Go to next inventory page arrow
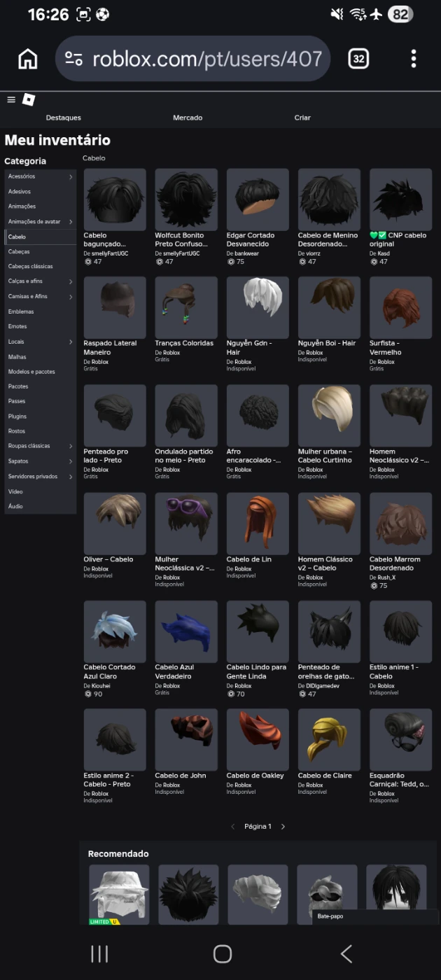 (x=283, y=827)
